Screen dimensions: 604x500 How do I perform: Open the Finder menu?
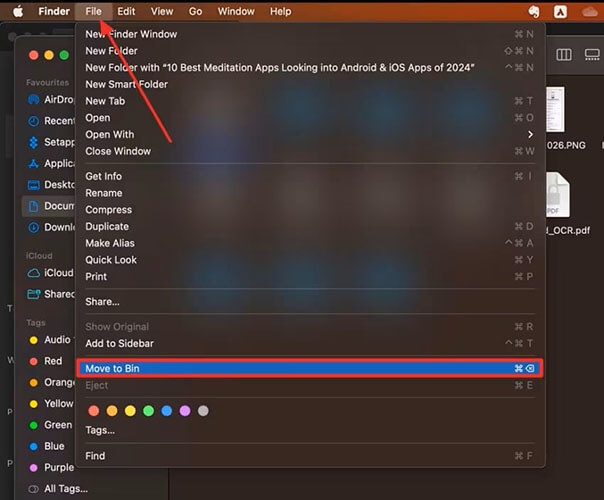coord(54,12)
